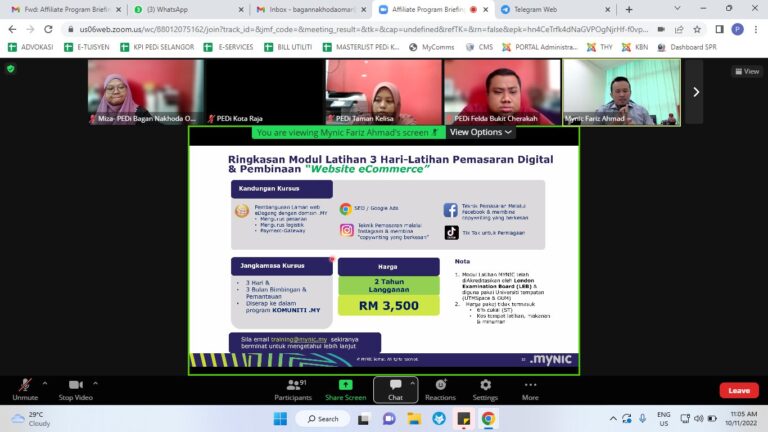
Task: Open File Explorer from taskbar
Action: 414,419
